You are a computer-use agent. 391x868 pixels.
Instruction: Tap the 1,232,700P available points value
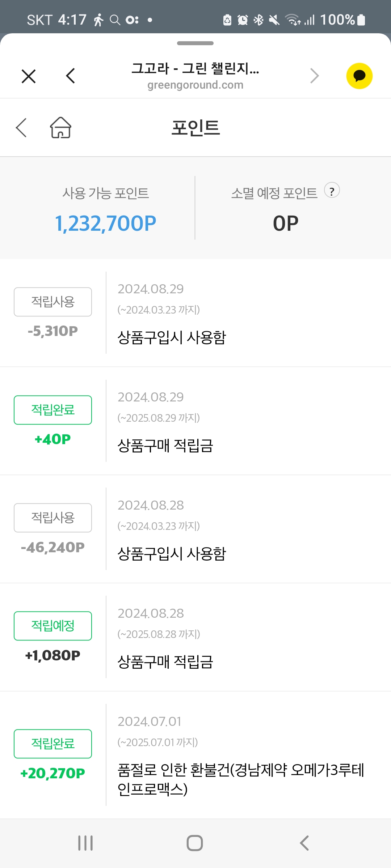click(x=105, y=223)
